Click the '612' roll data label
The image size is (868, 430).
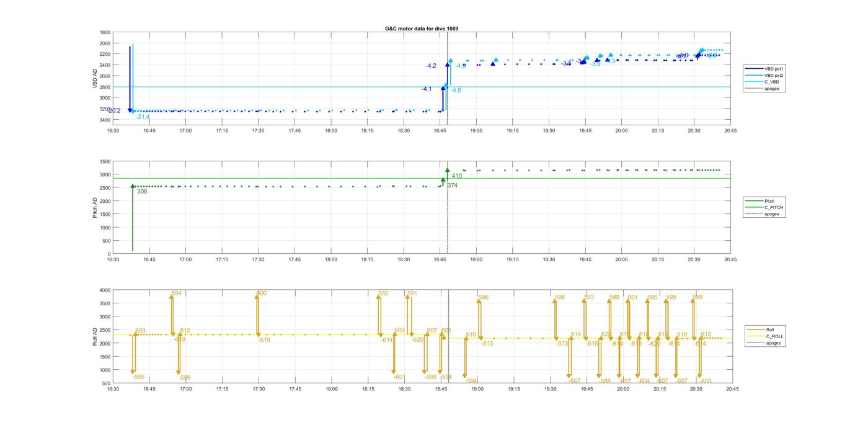coord(185,331)
